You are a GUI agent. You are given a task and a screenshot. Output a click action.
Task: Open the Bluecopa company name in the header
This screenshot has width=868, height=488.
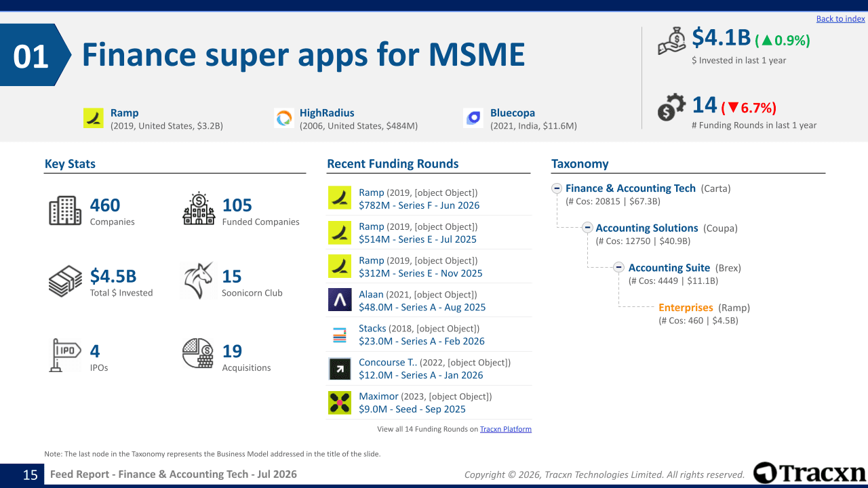(513, 113)
